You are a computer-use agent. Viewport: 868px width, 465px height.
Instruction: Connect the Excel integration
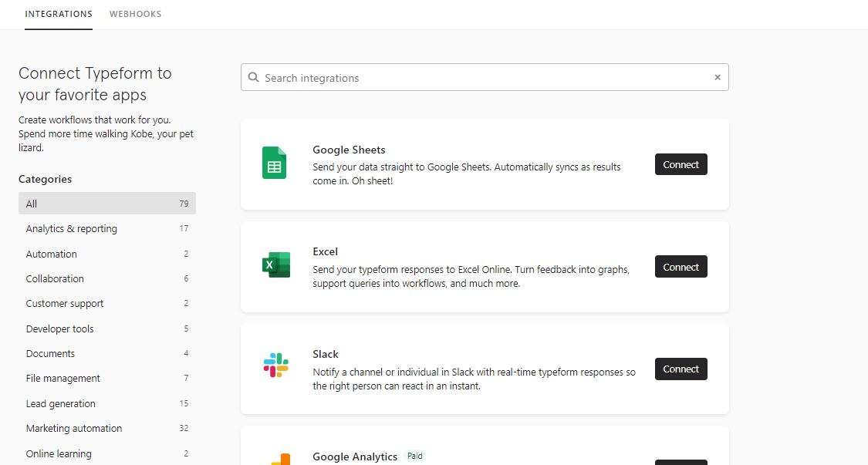(x=681, y=267)
